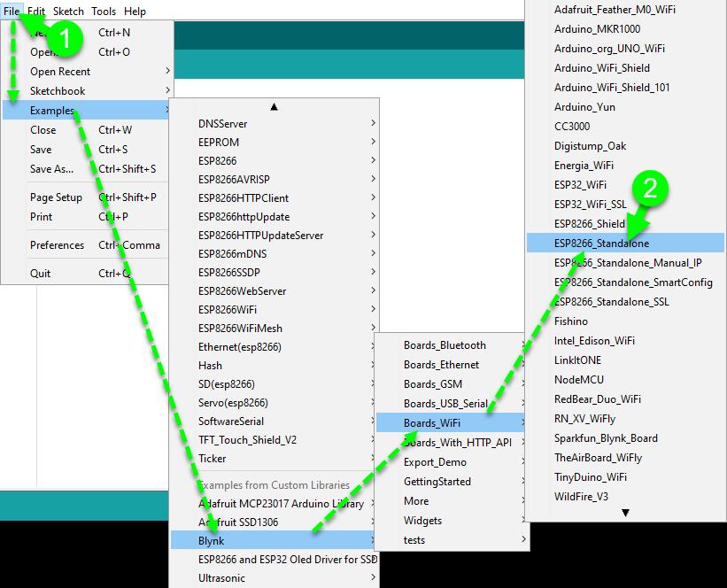Open the File menu
727x588 pixels.
click(12, 12)
